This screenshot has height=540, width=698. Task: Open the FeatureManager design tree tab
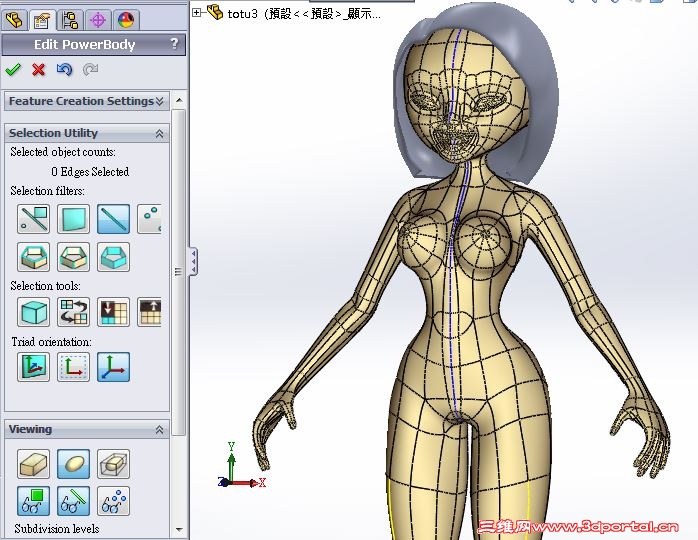click(x=15, y=20)
